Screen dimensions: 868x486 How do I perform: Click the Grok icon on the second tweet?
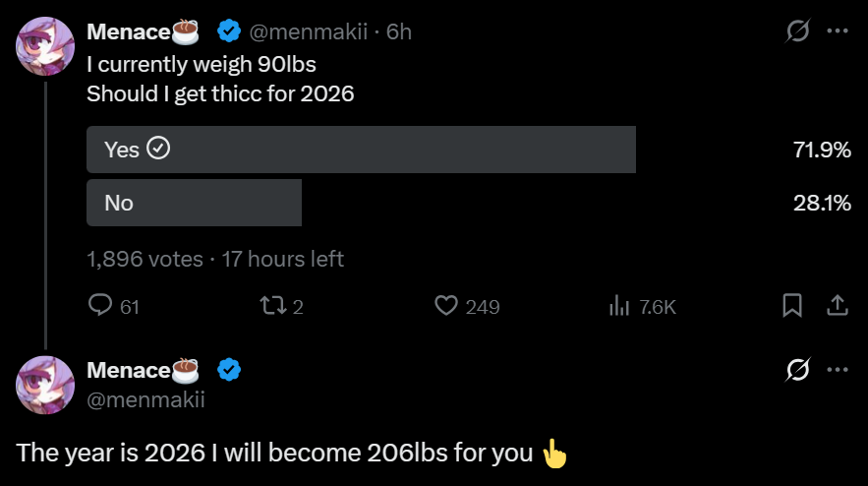click(798, 371)
